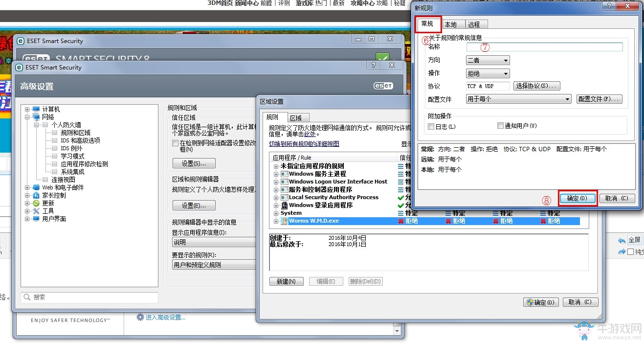The height and width of the screenshot is (343, 644).
Task: Click 切换到所有规则的详细视图 link
Action: (304, 144)
